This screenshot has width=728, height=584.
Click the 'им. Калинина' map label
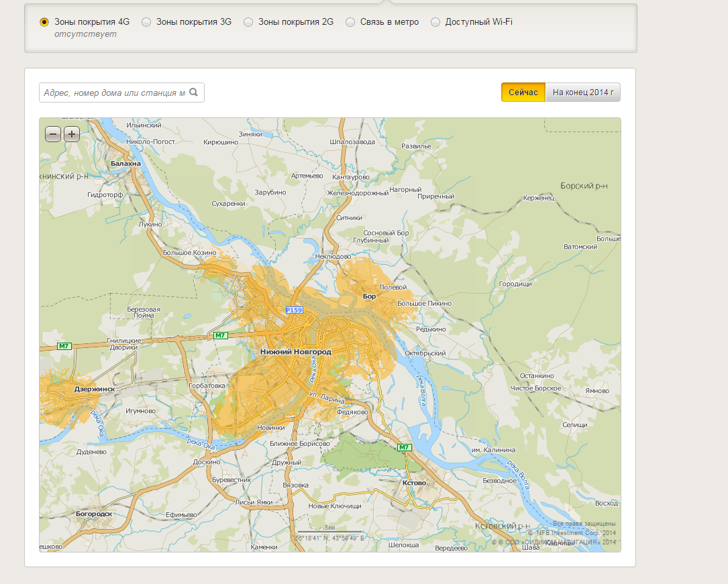coord(494,449)
